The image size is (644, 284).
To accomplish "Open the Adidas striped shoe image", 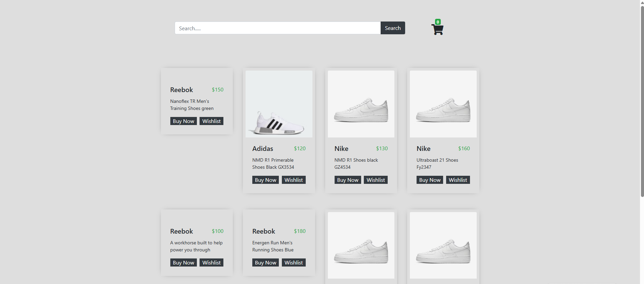I will (x=279, y=104).
